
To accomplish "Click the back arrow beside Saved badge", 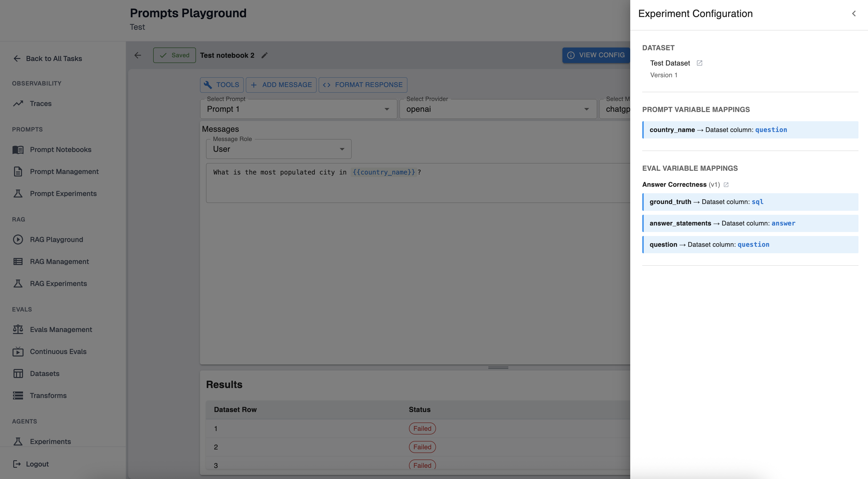I will click(138, 55).
